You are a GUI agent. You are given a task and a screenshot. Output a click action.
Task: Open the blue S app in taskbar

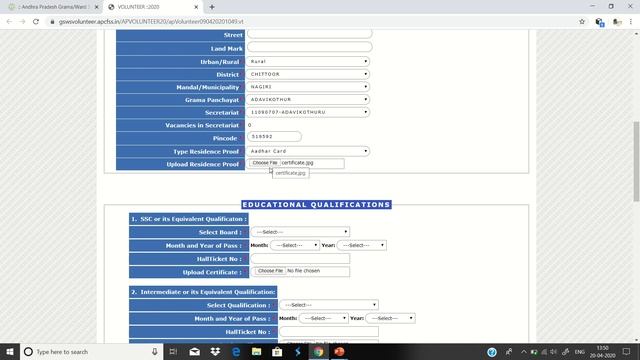click(x=298, y=351)
